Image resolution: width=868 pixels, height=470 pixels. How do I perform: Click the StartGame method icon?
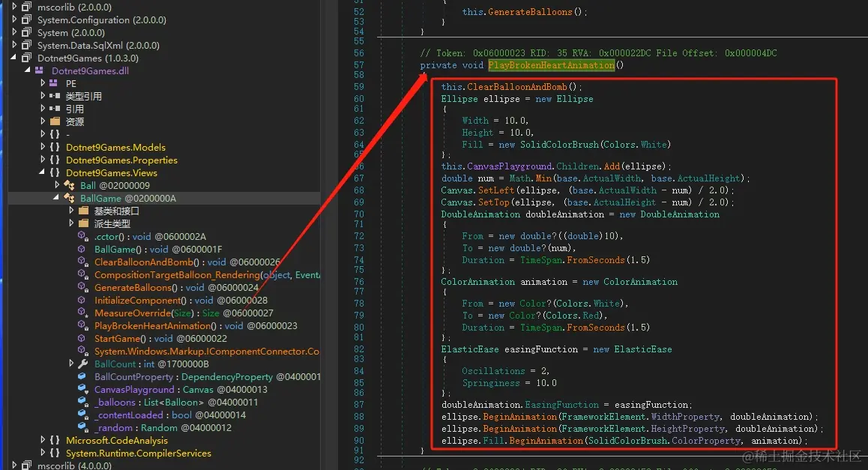click(x=82, y=338)
